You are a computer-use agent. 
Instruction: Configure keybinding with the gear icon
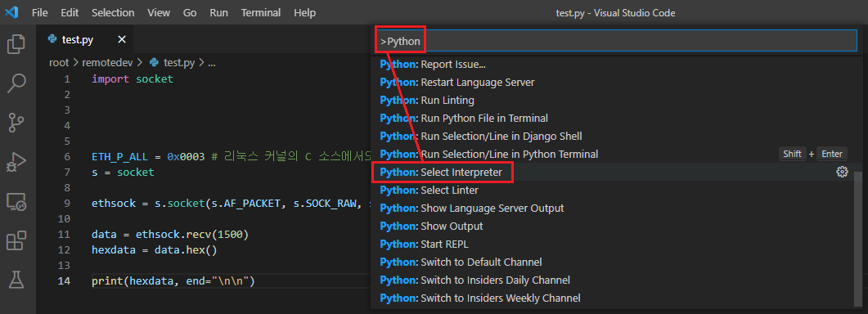pos(842,172)
